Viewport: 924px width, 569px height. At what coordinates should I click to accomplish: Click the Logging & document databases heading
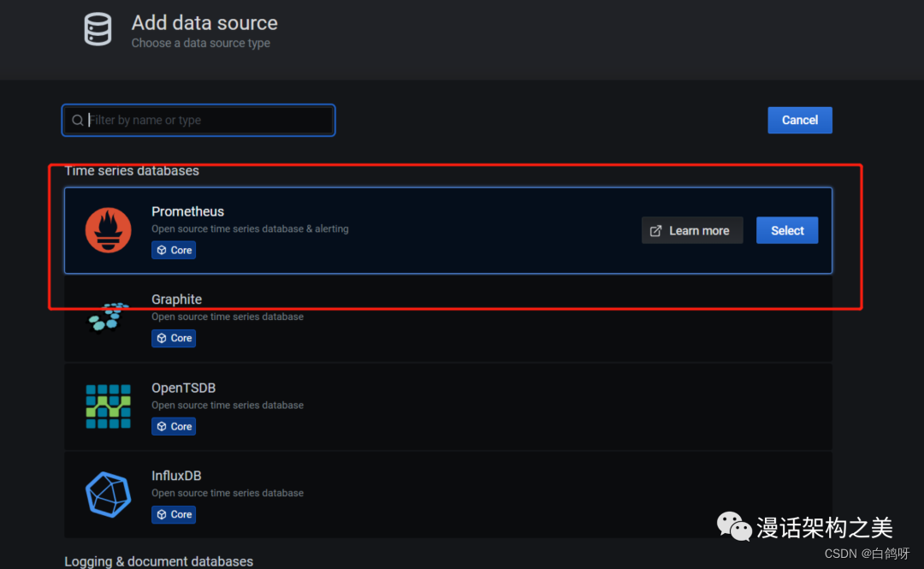(x=158, y=561)
